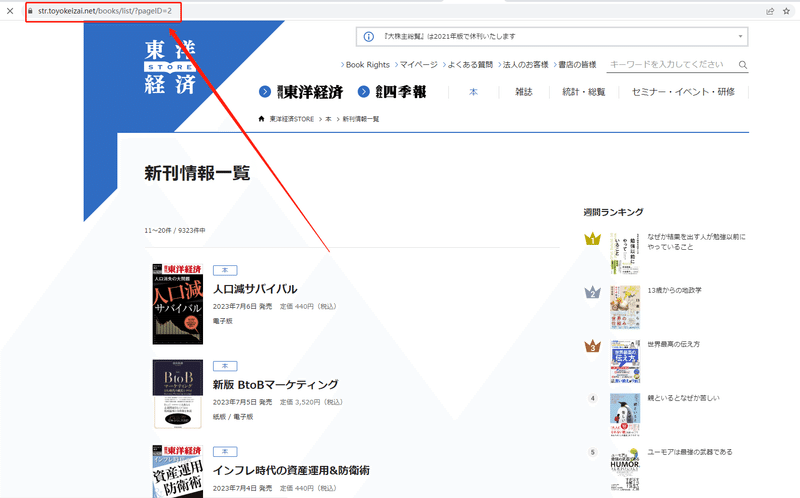Click the 本 tag above 新版 BtoBマーケティング
Viewport: 800px width, 498px height.
click(225, 366)
